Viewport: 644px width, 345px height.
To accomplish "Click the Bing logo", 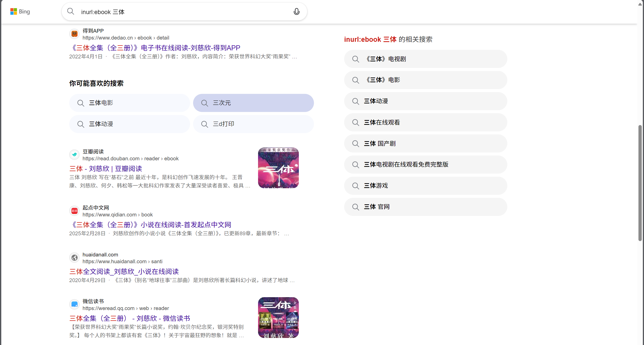I will pyautogui.click(x=20, y=12).
